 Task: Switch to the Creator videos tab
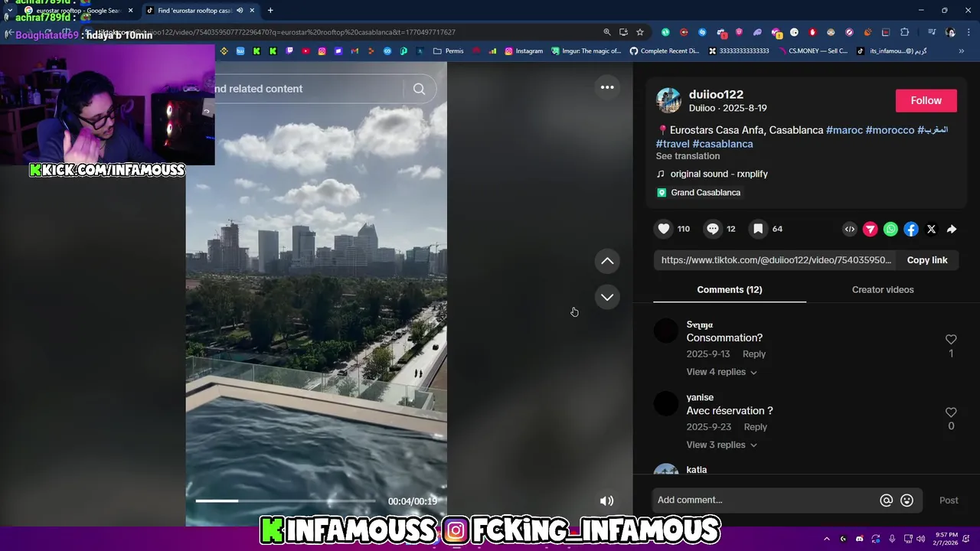[x=883, y=289]
